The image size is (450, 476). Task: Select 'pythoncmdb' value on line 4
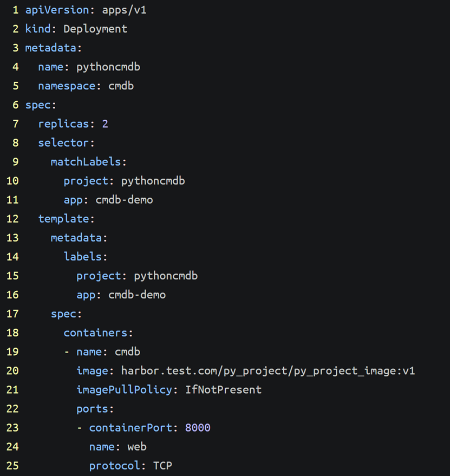[x=108, y=67]
